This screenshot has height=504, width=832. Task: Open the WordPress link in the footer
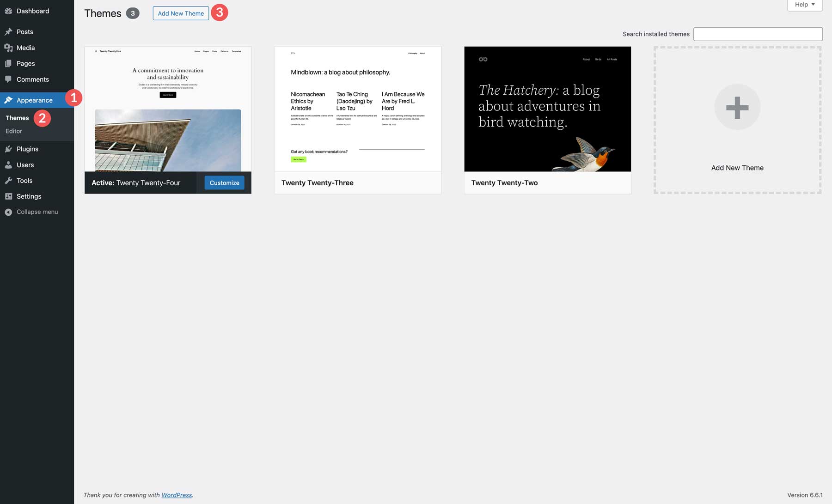click(x=177, y=495)
